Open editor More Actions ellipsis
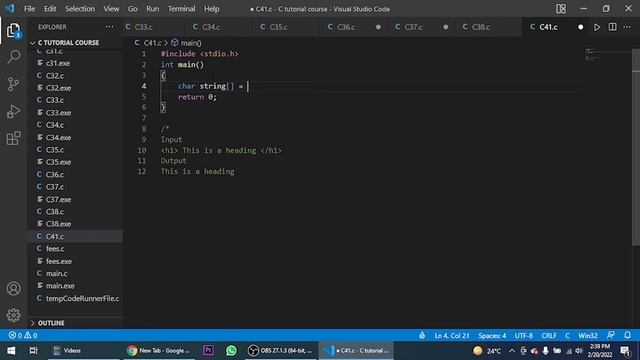 [x=627, y=27]
